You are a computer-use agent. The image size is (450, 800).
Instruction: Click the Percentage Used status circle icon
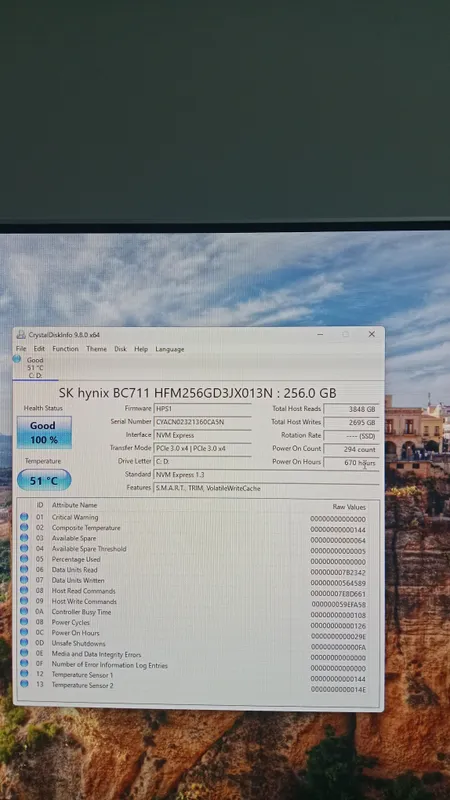pos(24,559)
